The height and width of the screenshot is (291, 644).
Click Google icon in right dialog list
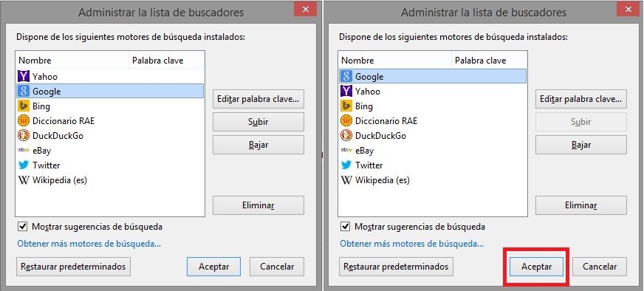[346, 76]
